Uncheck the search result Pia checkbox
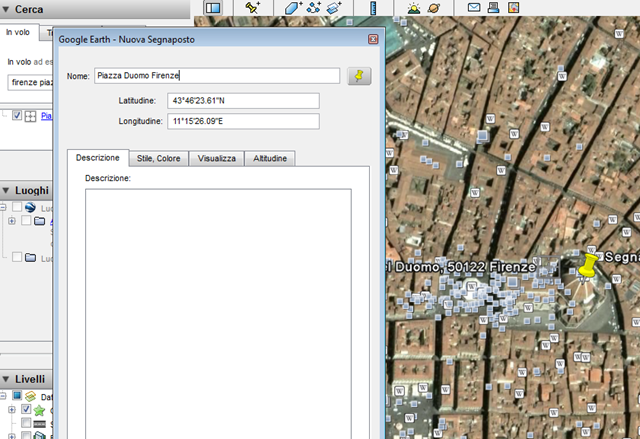Viewport: 640px width, 439px height. (x=17, y=115)
